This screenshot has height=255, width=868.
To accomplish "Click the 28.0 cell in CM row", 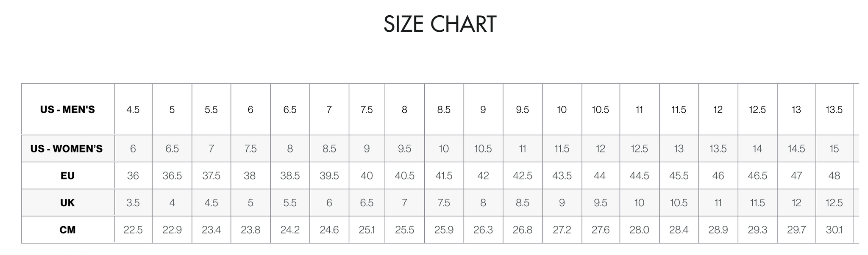I will click(639, 230).
